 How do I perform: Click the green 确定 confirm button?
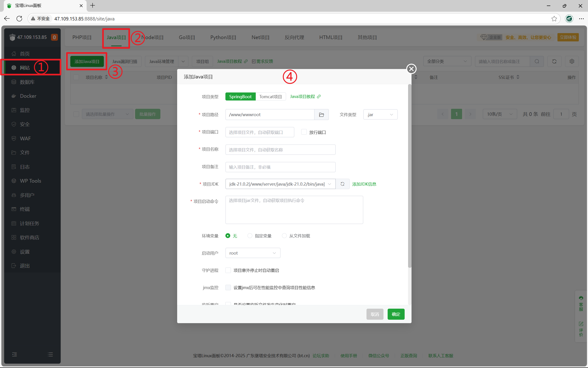pos(396,314)
